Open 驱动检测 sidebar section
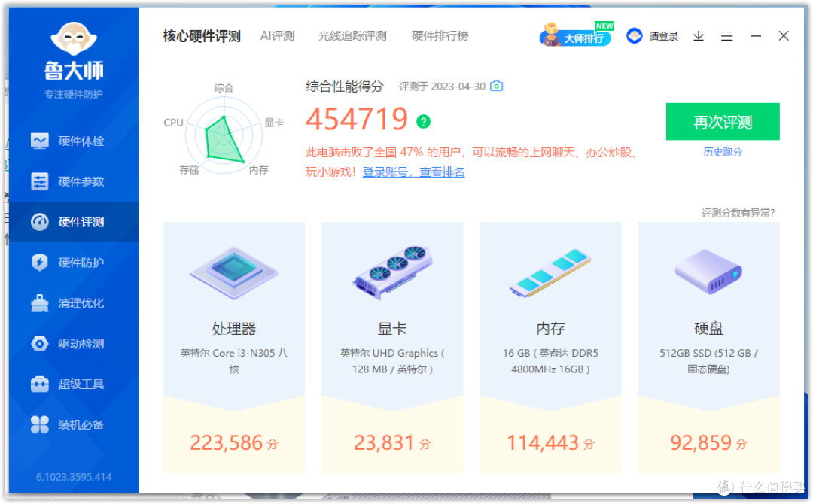The width and height of the screenshot is (813, 504). (74, 344)
